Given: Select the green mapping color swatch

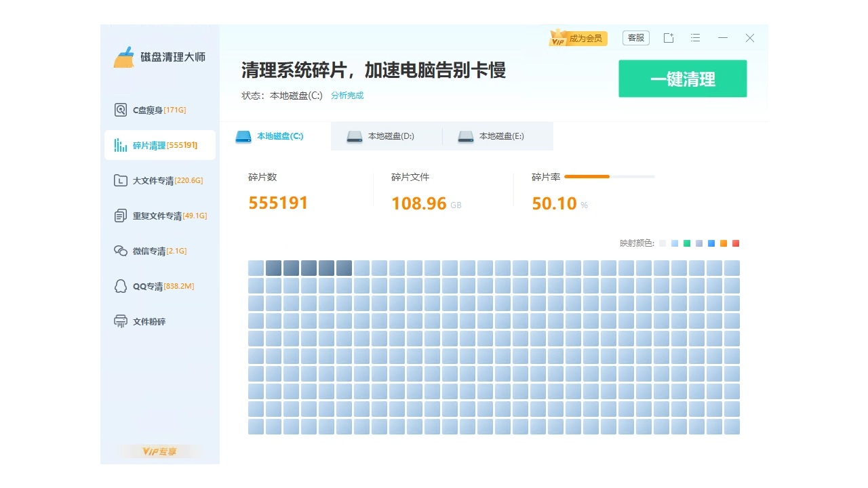Looking at the screenshot, I should pyautogui.click(x=687, y=243).
